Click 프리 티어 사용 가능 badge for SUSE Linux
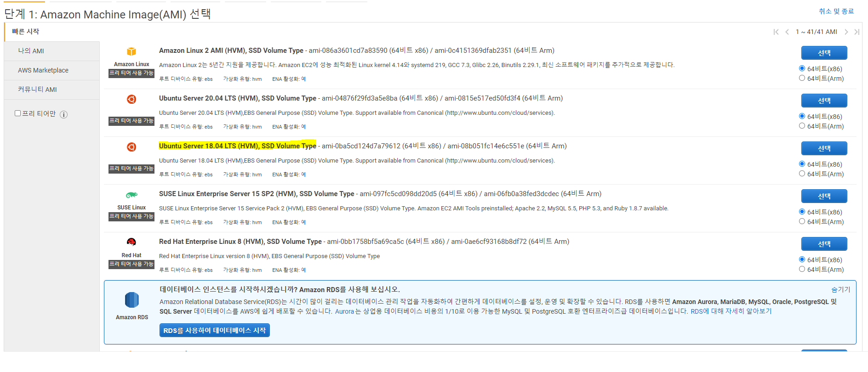This screenshot has height=372, width=868. click(x=131, y=216)
